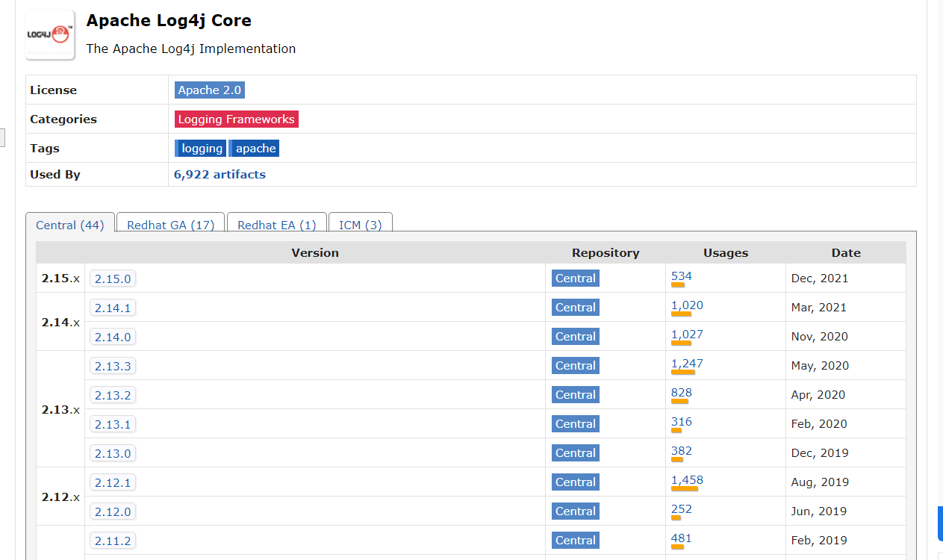This screenshot has width=943, height=560.
Task: Open the 1,027 usages link
Action: tap(687, 335)
